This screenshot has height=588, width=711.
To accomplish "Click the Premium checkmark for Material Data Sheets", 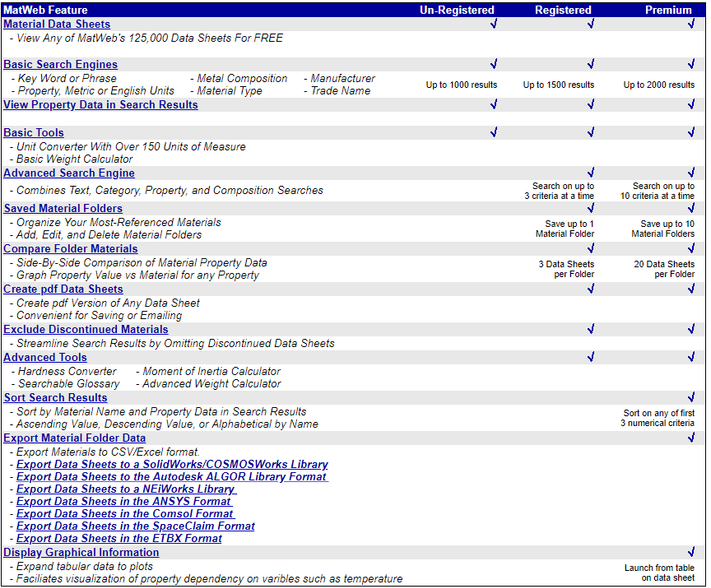I will click(x=691, y=24).
